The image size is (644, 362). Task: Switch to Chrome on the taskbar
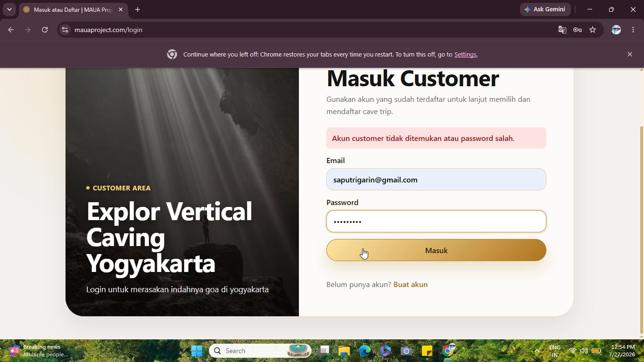pos(448,351)
